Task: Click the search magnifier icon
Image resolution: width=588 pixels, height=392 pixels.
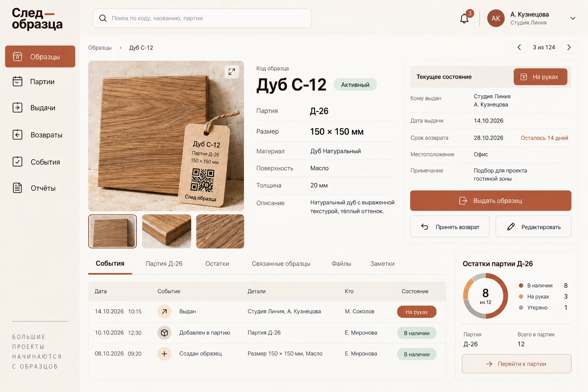Action: pos(103,18)
